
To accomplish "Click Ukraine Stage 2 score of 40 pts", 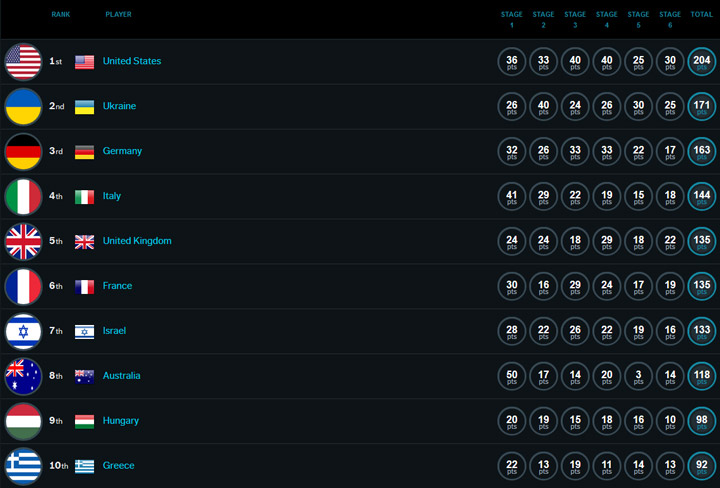I will point(543,107).
